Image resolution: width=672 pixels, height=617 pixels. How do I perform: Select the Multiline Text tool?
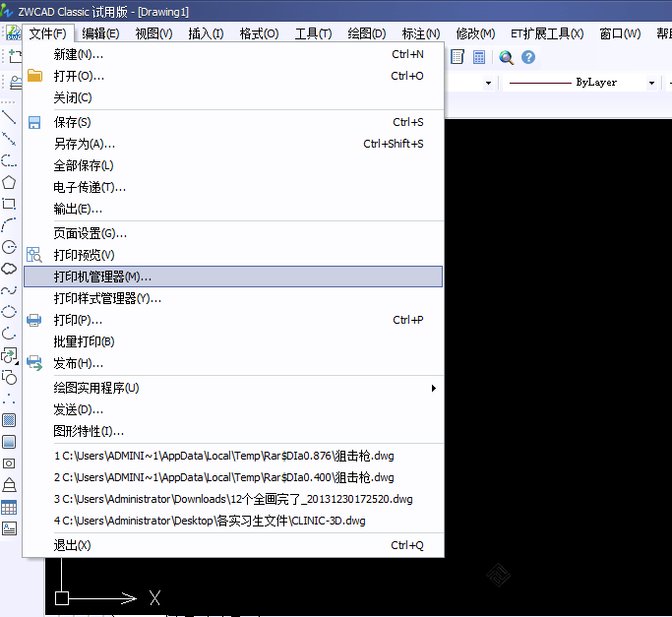pyautogui.click(x=9, y=528)
